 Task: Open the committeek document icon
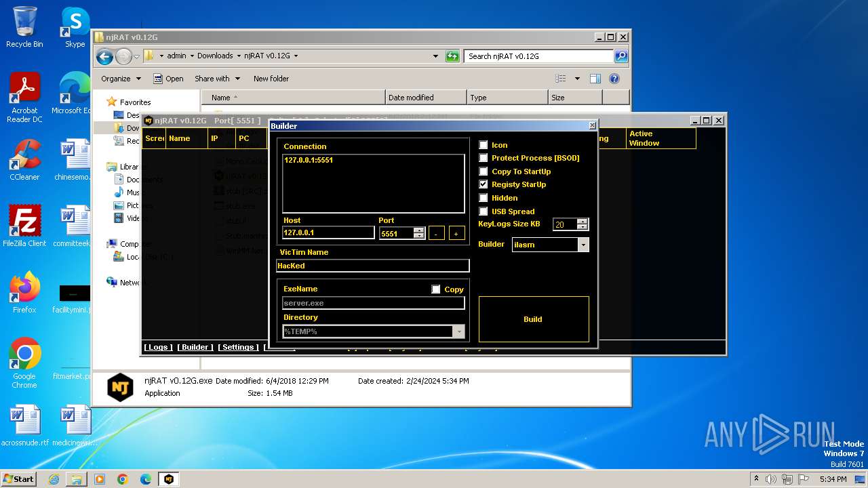pyautogui.click(x=73, y=226)
